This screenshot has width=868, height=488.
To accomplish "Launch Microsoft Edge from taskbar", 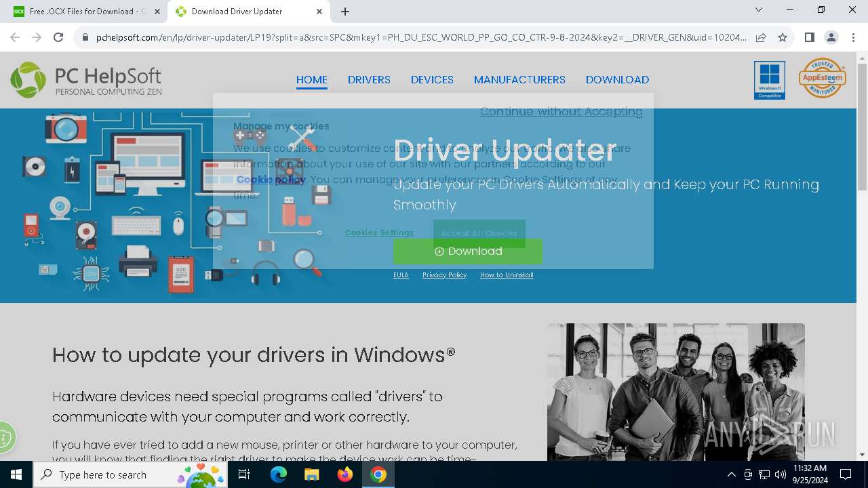I will point(279,474).
